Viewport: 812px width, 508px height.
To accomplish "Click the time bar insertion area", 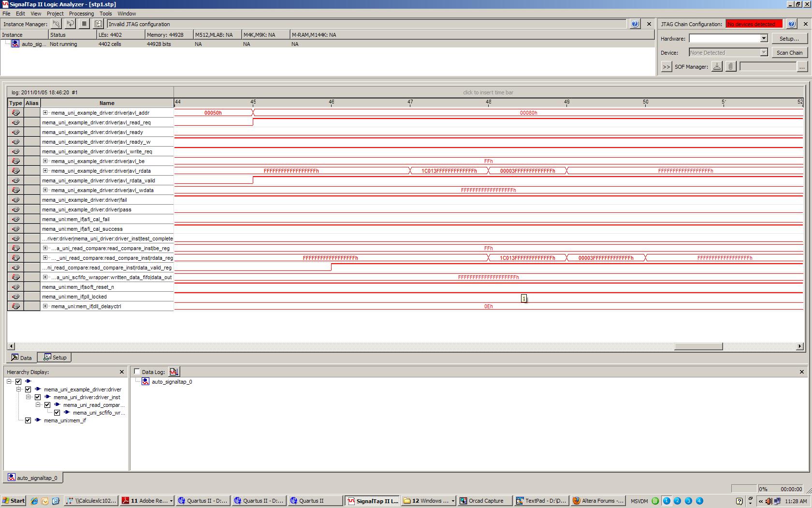I will (488, 92).
